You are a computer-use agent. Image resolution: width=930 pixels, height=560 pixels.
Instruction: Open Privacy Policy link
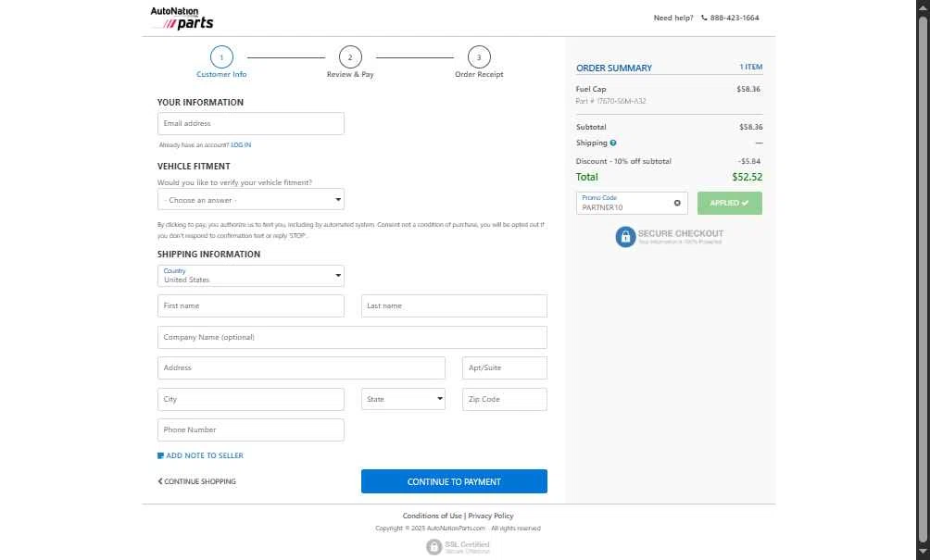491,516
